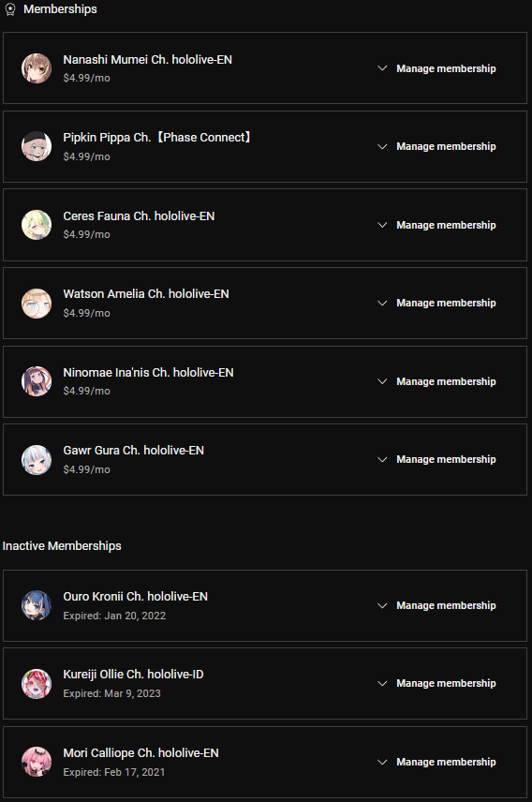Click the Pipkin Pippa channel avatar
The width and height of the screenshot is (532, 802).
tap(37, 146)
